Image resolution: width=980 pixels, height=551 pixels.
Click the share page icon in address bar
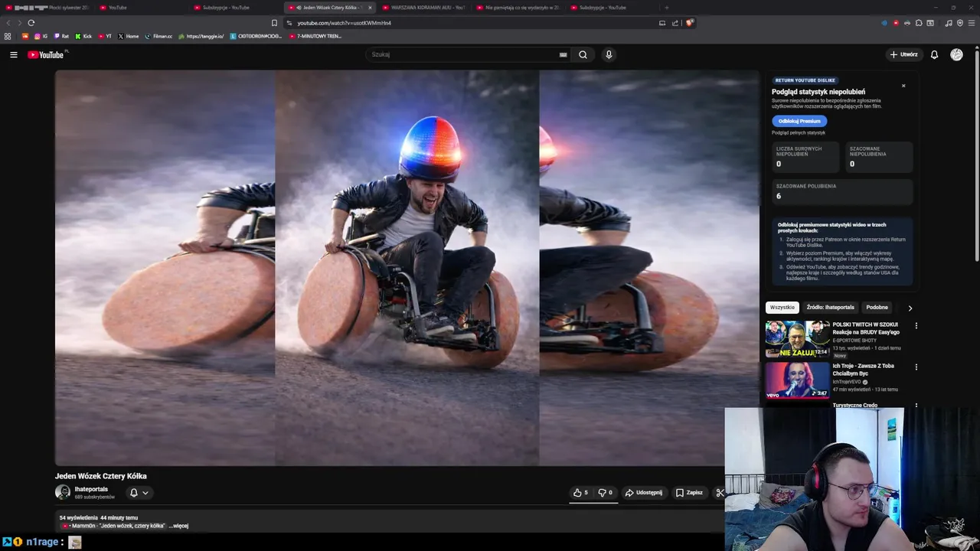coord(675,23)
